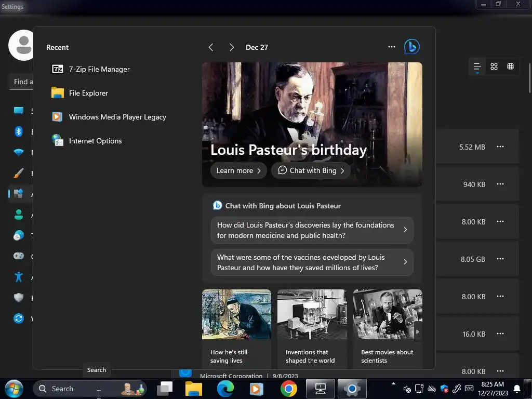Screen dimensions: 532x399
Task: Open the touch keyboard tray icon
Action: tap(469, 389)
